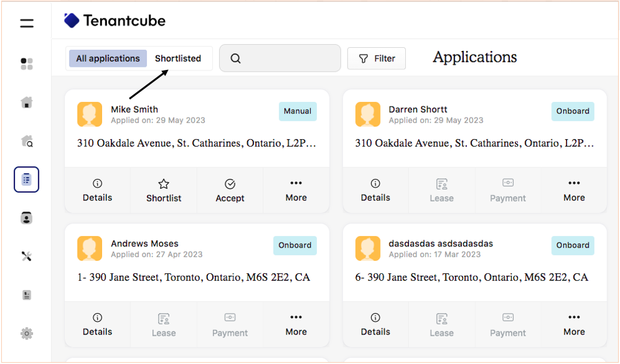Click Onboard badge on Darren Shortt card
Viewport: 620px width, 364px height.
[x=573, y=111]
